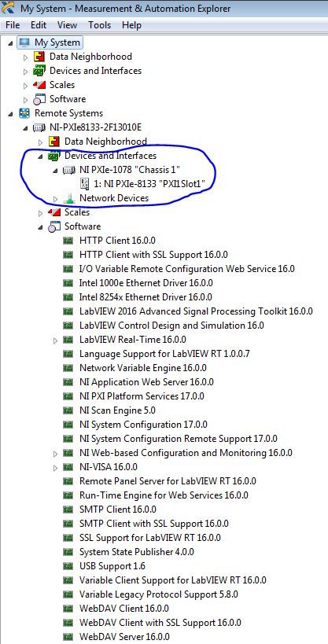
Task: Click the Network Variable Engine icon
Action: coord(68,369)
